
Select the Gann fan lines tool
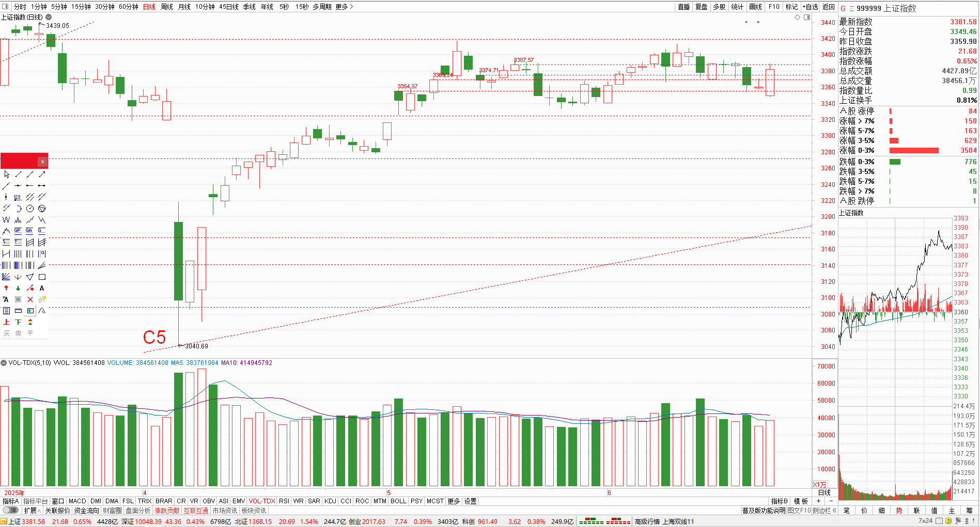pyautogui.click(x=6, y=277)
